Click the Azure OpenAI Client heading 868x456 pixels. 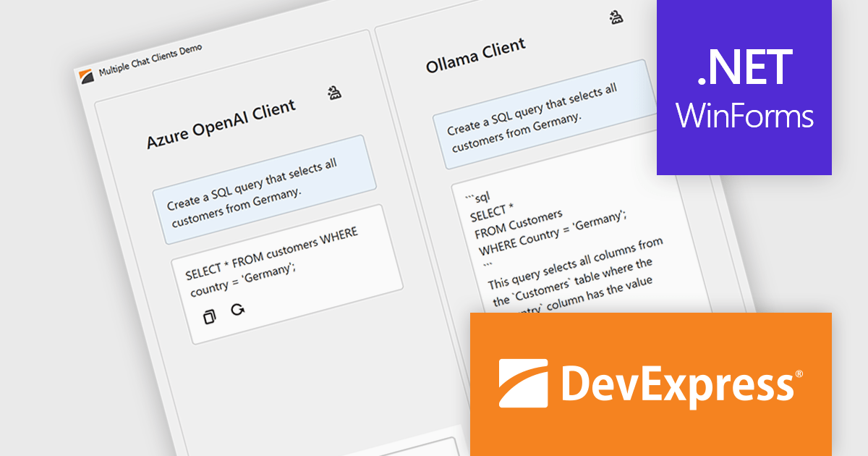point(221,124)
